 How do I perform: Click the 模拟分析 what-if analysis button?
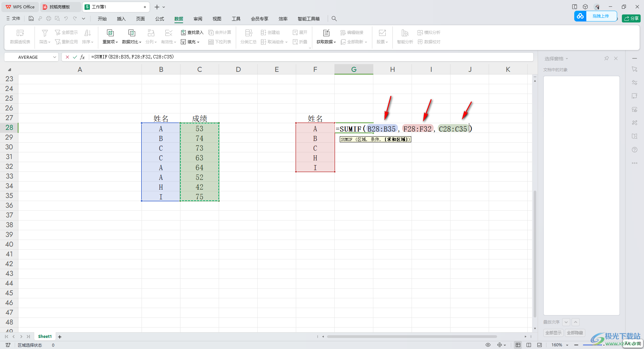429,33
